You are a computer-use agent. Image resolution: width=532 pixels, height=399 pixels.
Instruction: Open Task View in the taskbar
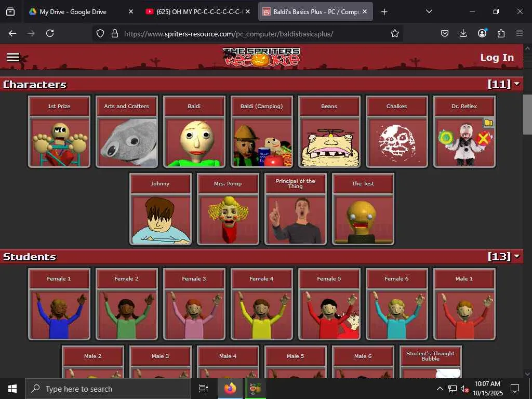pos(204,389)
